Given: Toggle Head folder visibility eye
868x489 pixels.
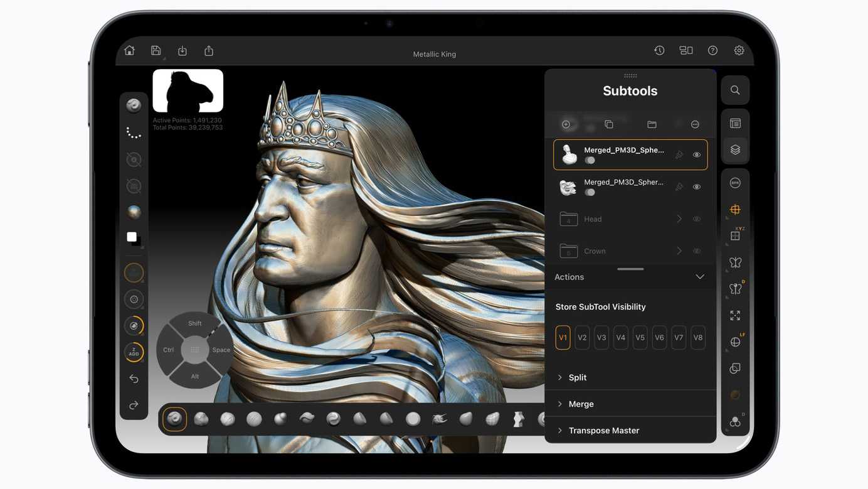Looking at the screenshot, I should pos(697,219).
